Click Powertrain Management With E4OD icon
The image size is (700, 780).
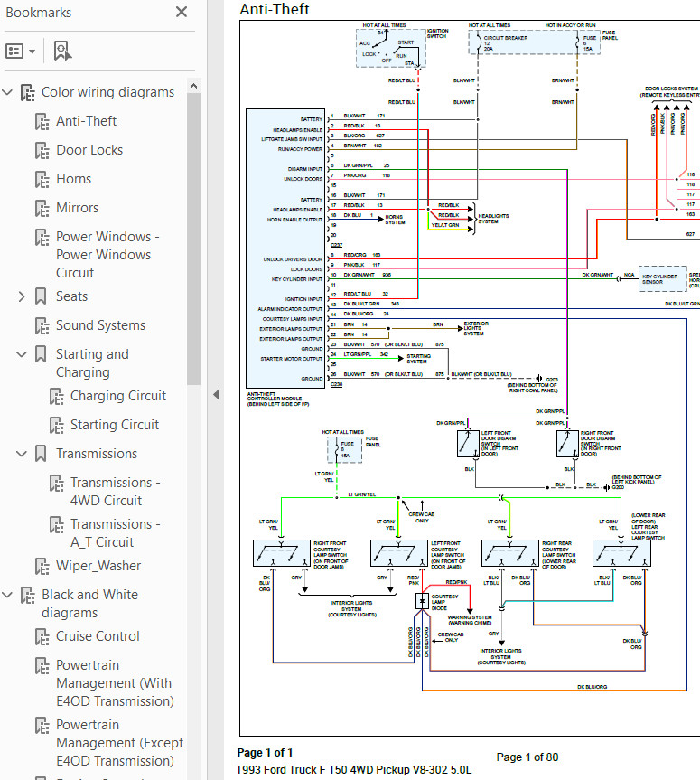point(42,665)
